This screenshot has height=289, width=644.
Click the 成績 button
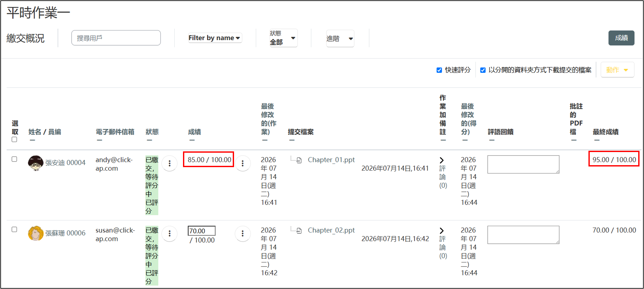click(x=621, y=38)
